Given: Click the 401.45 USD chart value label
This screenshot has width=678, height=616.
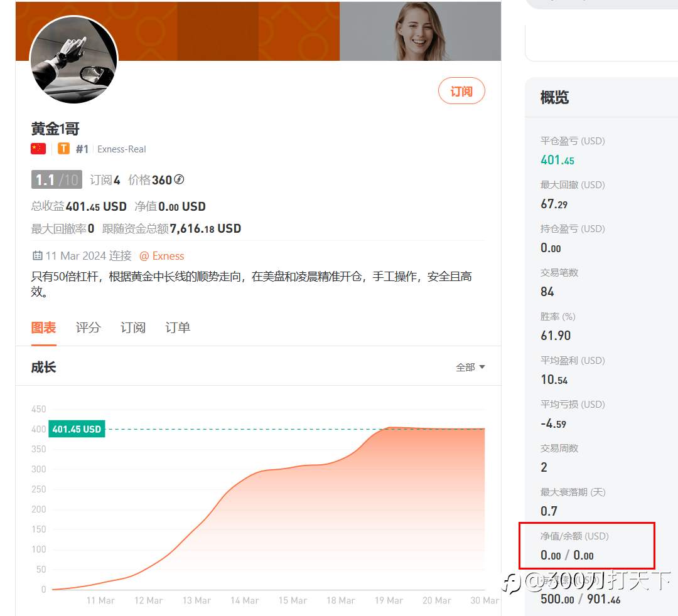Looking at the screenshot, I should 77,429.
